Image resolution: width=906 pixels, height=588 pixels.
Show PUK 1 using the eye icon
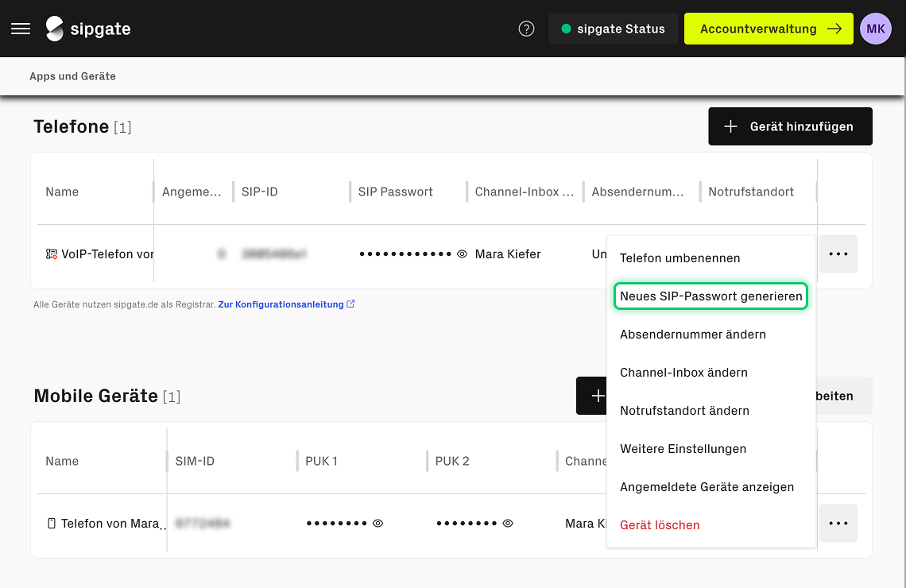(378, 524)
